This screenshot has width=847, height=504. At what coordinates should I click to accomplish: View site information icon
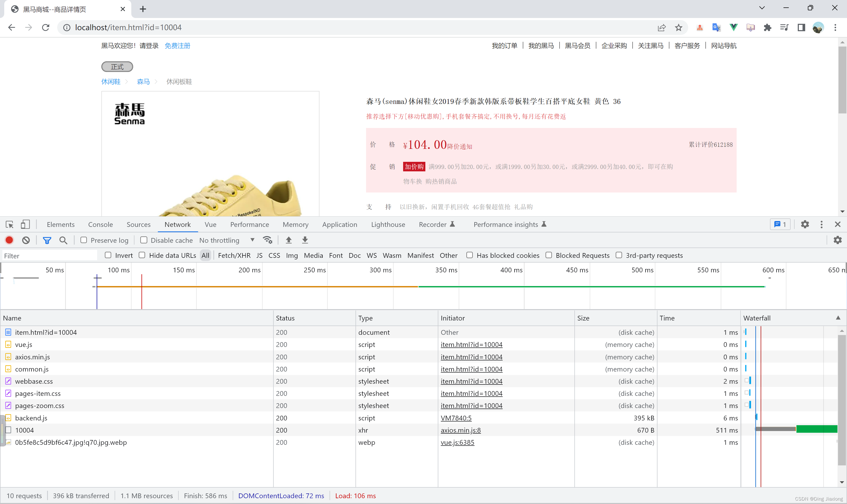click(67, 28)
